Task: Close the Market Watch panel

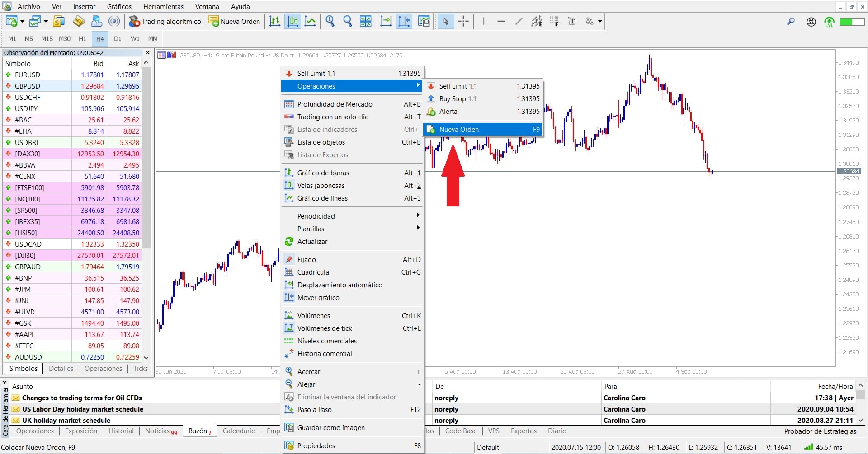Action: click(x=147, y=52)
